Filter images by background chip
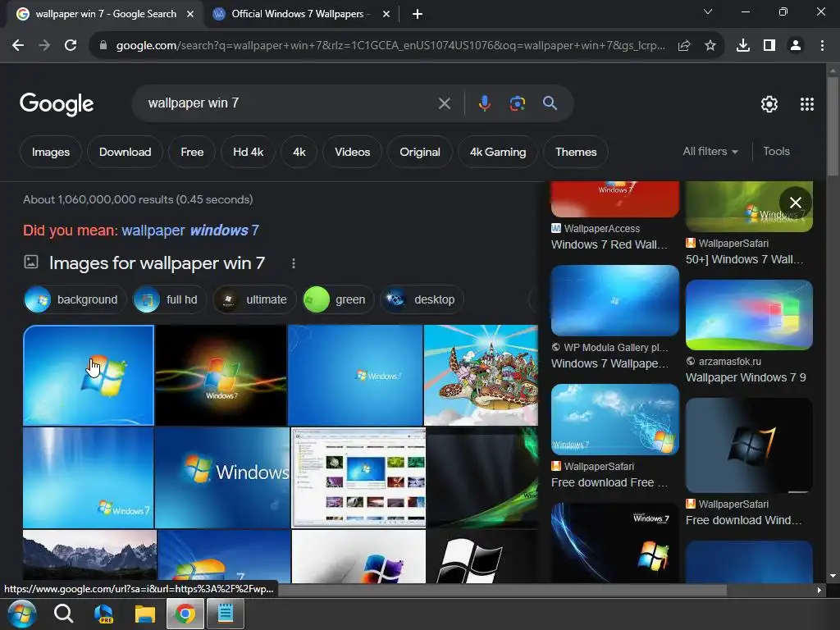This screenshot has height=630, width=840. [x=75, y=299]
